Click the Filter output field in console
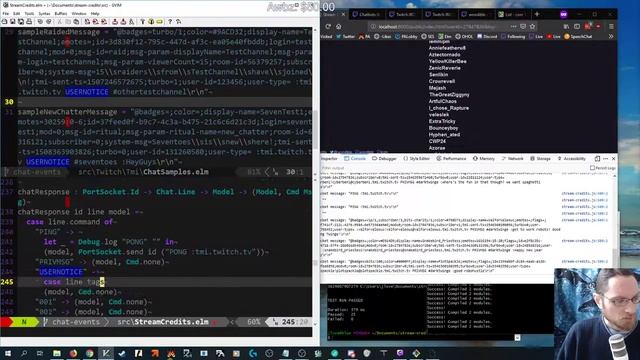640x360 pixels. (453, 168)
